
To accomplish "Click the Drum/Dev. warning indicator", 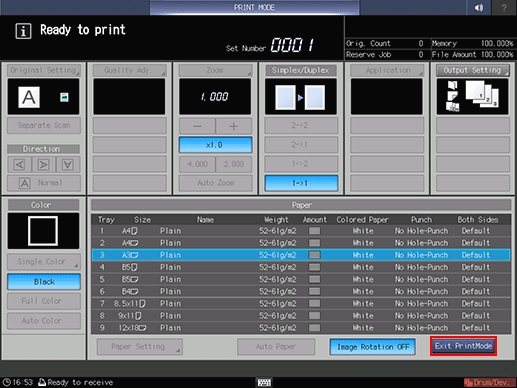I will tap(489, 382).
